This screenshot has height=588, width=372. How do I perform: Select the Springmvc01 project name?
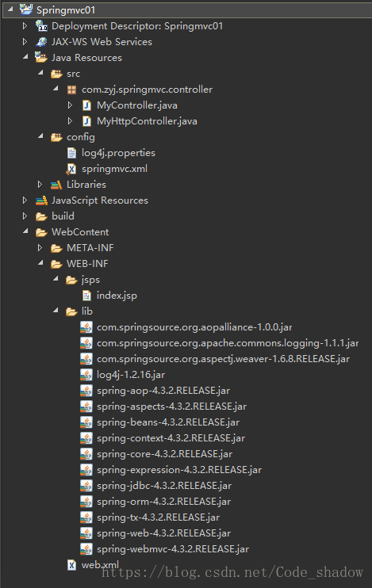66,10
